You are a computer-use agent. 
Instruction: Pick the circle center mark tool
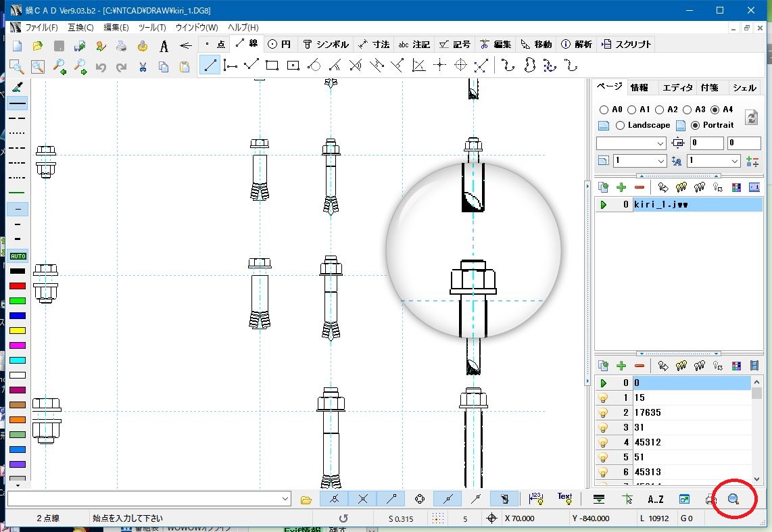(x=460, y=65)
